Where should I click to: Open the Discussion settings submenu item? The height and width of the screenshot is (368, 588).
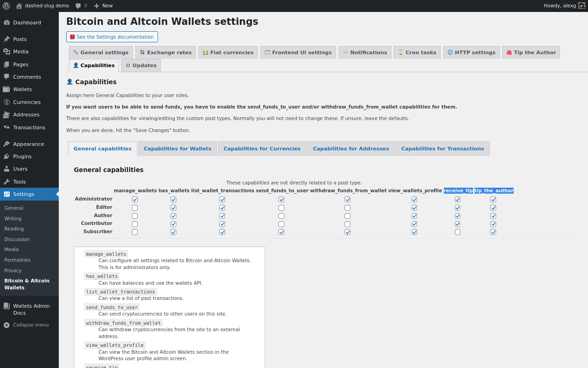(x=17, y=239)
